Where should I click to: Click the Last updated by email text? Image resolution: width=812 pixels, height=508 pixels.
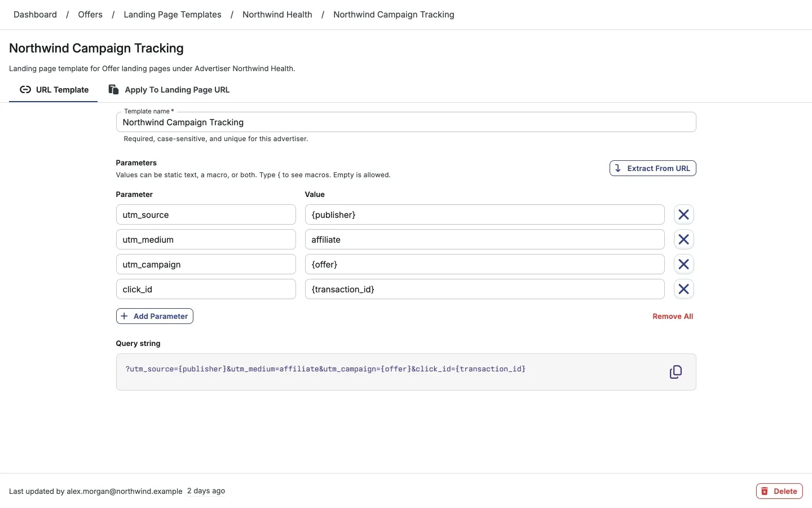coord(96,491)
